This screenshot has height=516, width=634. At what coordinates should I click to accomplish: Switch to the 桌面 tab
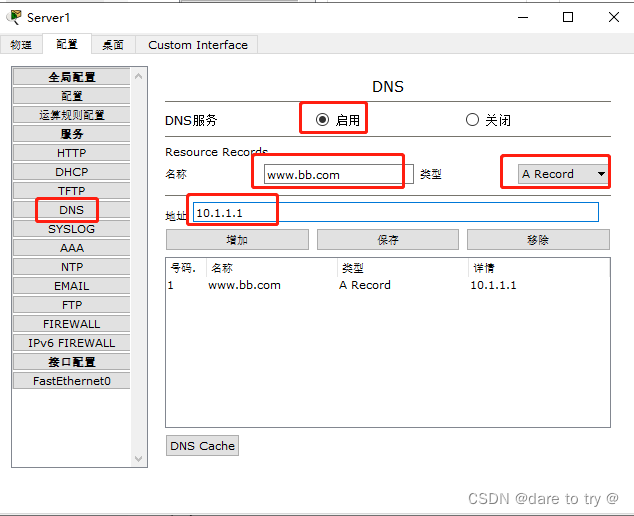113,44
